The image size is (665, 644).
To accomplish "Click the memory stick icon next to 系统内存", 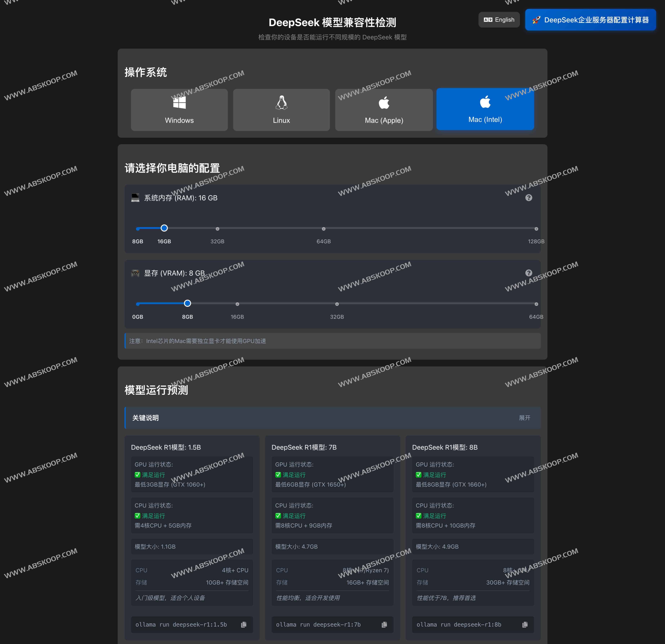I will (136, 198).
